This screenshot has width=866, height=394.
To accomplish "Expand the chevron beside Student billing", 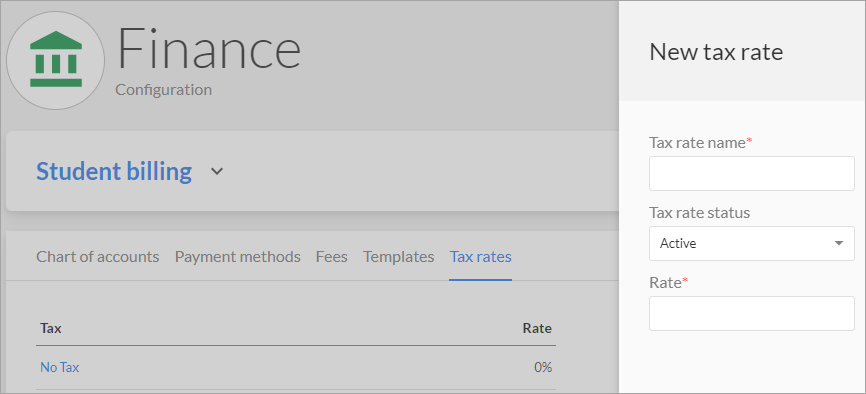I will 218,171.
